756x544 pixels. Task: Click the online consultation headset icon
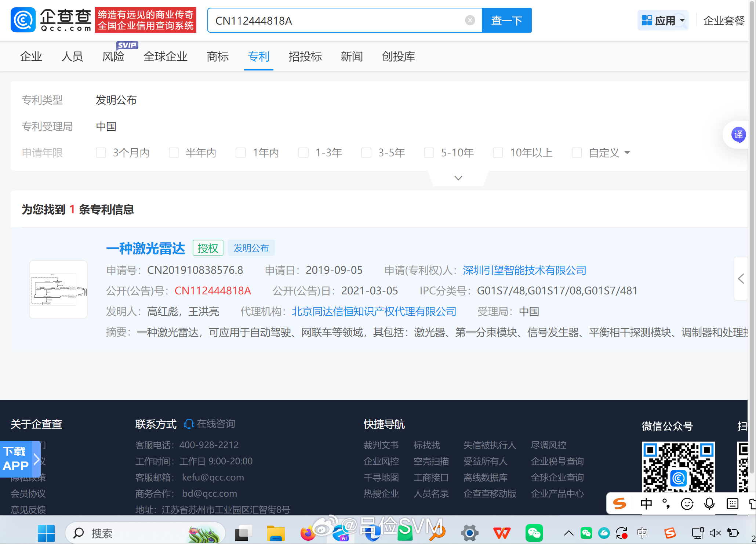click(189, 424)
